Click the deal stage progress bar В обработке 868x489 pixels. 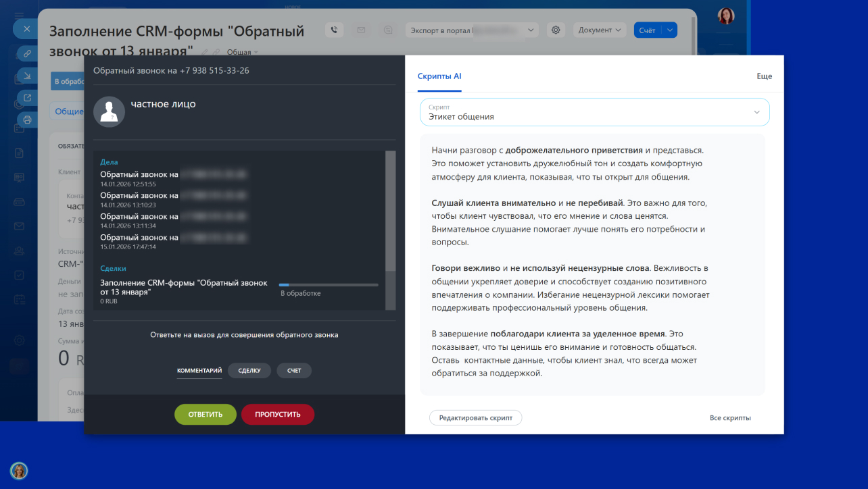point(329,285)
